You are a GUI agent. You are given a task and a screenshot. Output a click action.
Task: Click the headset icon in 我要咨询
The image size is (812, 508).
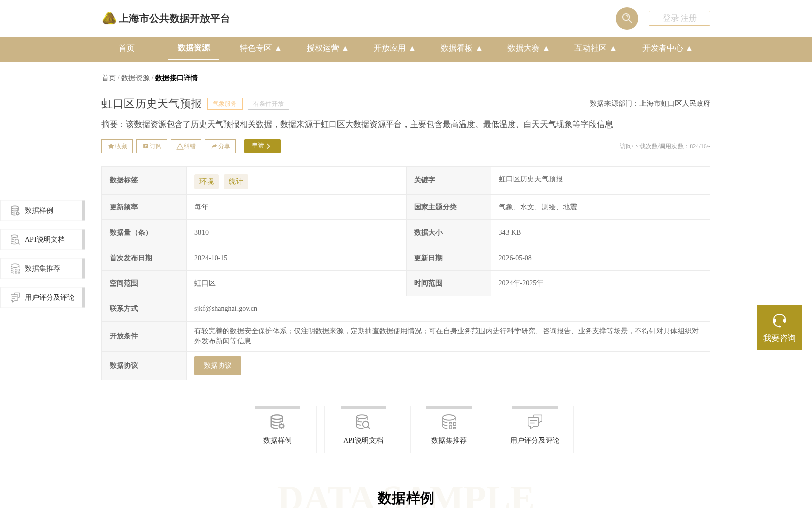780,321
